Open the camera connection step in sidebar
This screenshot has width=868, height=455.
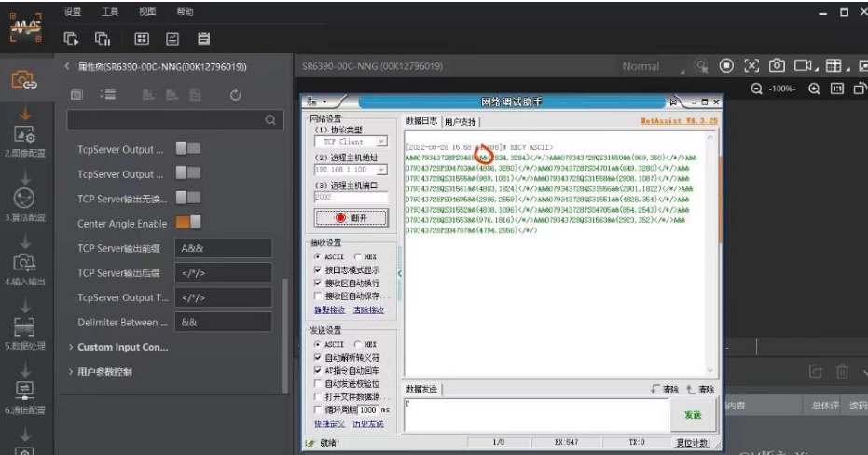tap(23, 82)
